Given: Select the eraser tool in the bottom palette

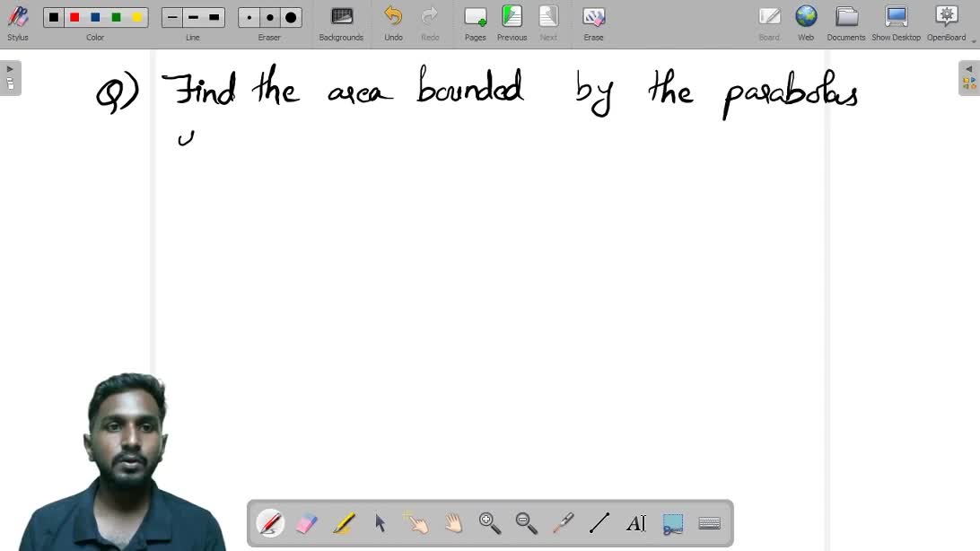Looking at the screenshot, I should pyautogui.click(x=307, y=523).
